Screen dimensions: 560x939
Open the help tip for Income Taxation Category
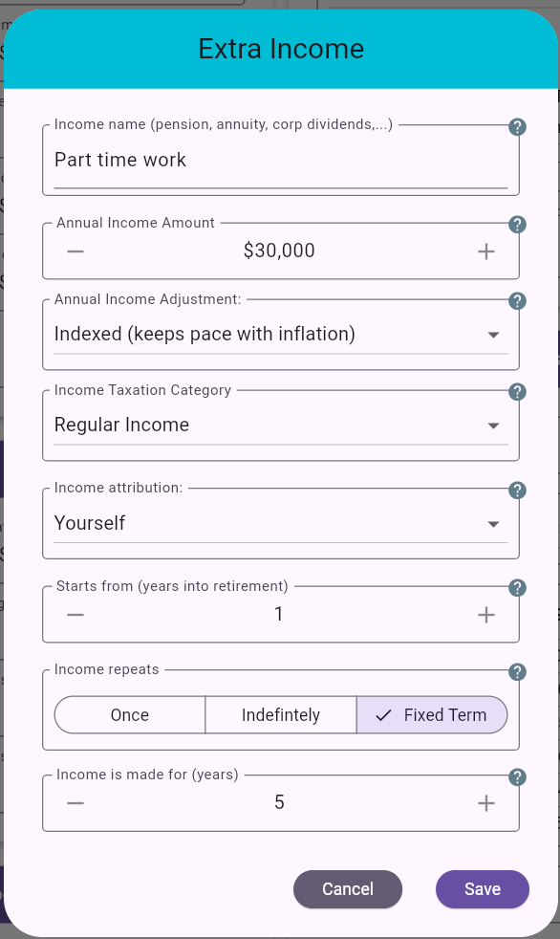click(517, 391)
